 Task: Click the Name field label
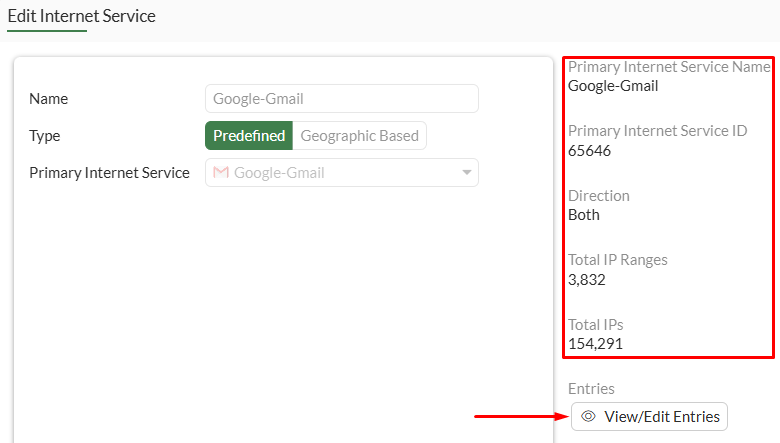pyautogui.click(x=49, y=99)
